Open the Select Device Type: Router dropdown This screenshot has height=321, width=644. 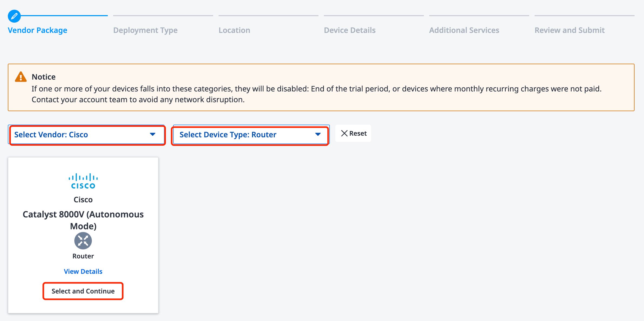click(251, 135)
